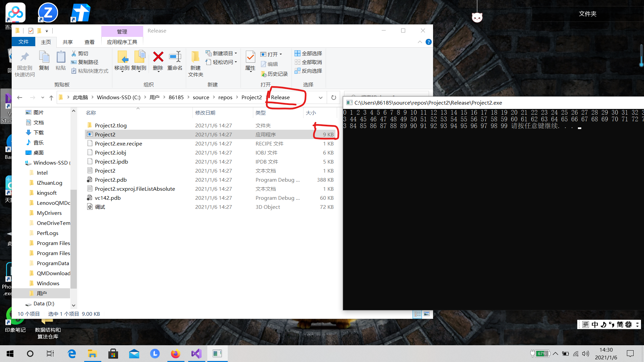
Task: Toggle Select All (全部选择) items
Action: [308, 53]
